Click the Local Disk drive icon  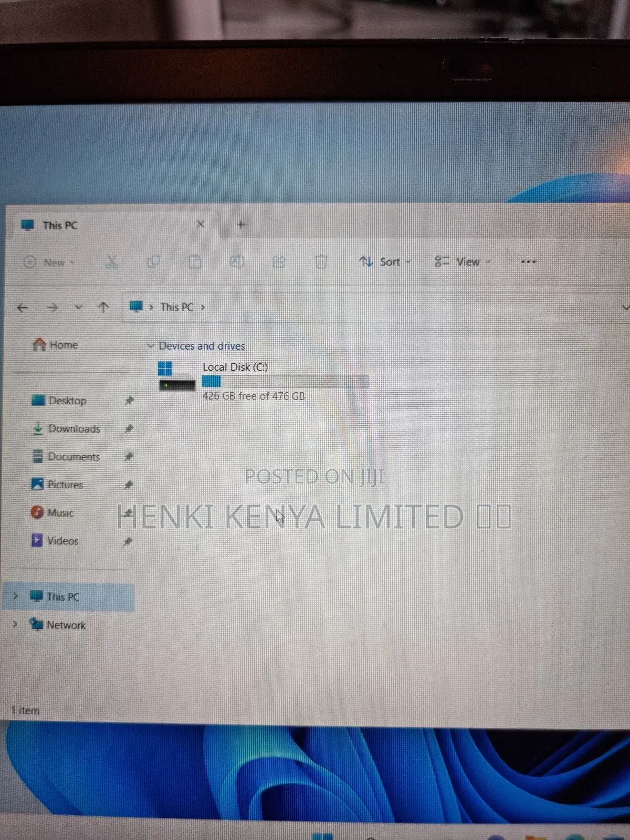point(176,376)
